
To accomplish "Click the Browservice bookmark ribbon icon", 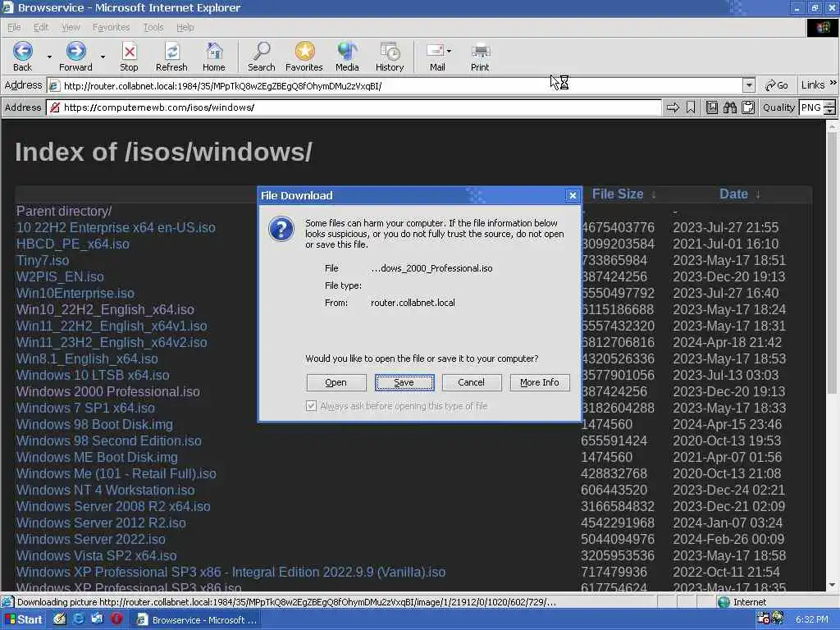I will [x=691, y=107].
